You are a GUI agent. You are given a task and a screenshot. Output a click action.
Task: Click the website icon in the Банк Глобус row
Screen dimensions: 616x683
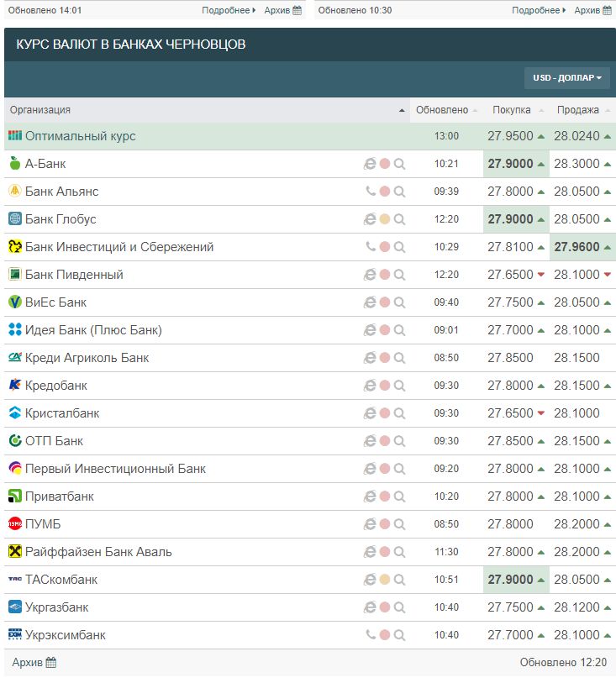[370, 219]
